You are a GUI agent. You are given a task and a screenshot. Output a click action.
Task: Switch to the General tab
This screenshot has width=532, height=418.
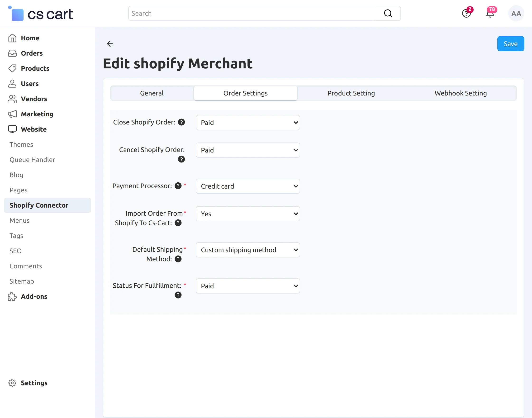tap(152, 93)
